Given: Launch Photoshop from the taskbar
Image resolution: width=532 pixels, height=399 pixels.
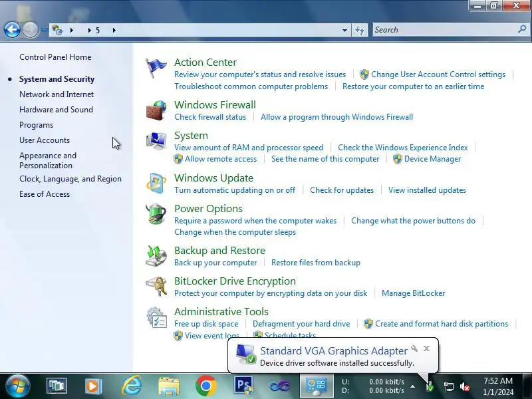Looking at the screenshot, I should click(x=243, y=386).
